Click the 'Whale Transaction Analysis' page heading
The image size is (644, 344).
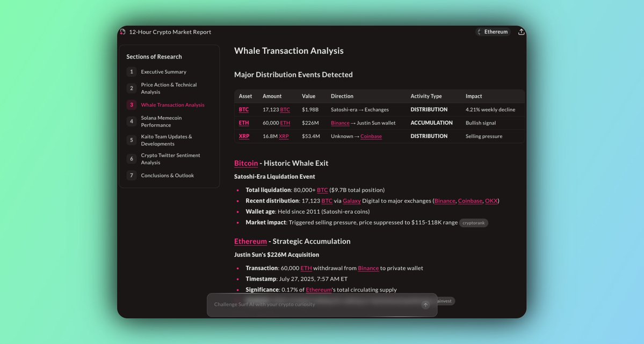(289, 51)
